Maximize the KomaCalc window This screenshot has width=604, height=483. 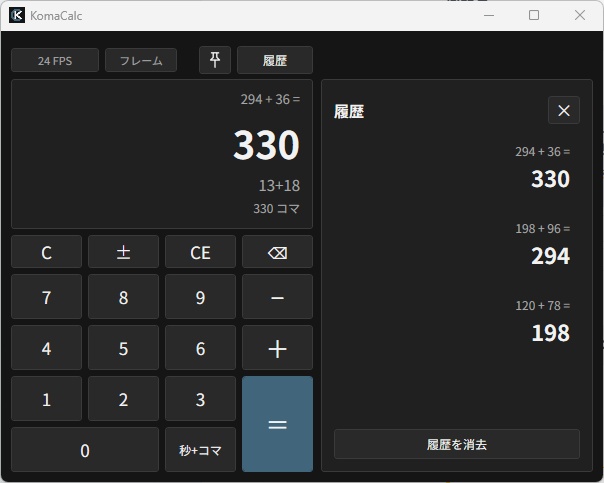[x=534, y=15]
